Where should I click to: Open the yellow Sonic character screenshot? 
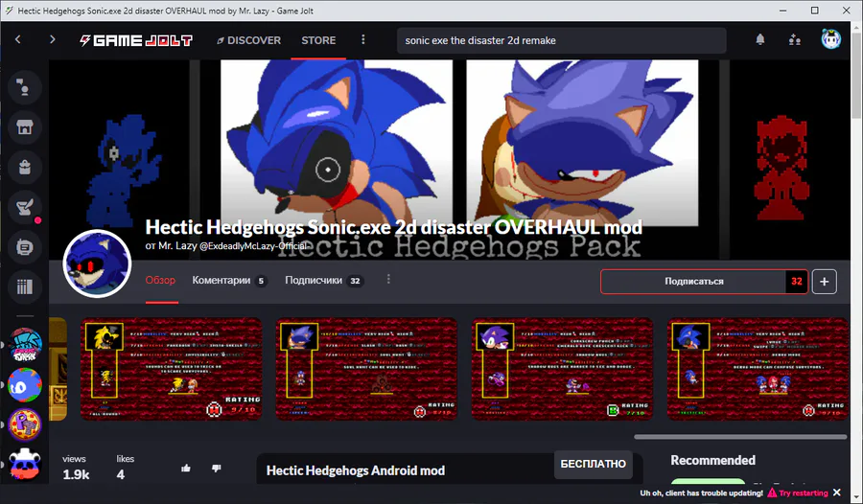point(172,369)
